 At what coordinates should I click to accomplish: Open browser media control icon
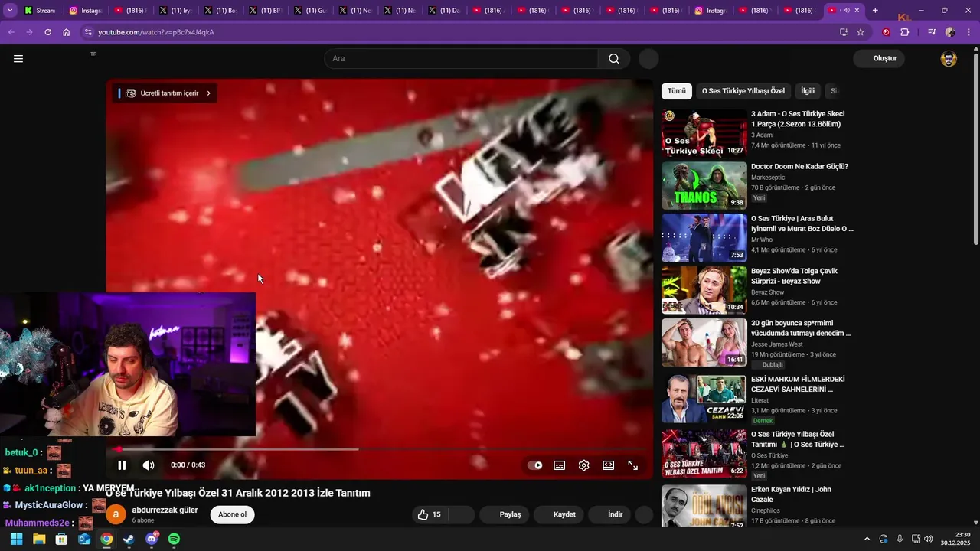(x=932, y=32)
